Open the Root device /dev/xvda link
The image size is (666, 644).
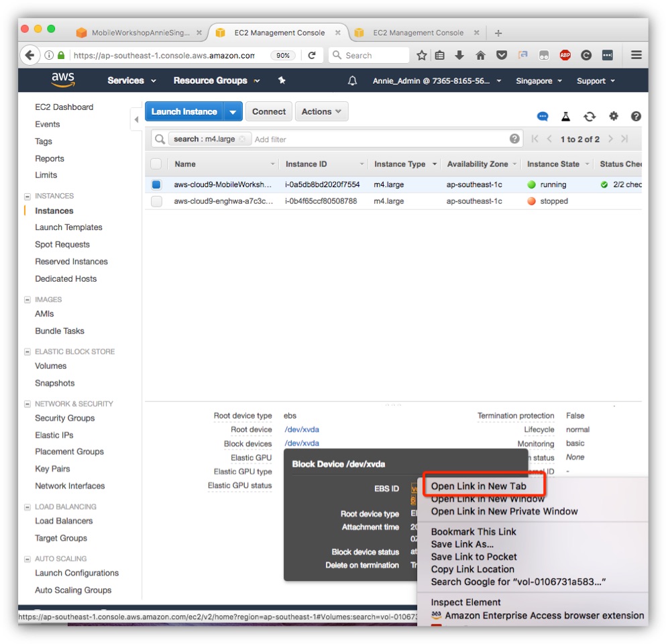tap(302, 429)
